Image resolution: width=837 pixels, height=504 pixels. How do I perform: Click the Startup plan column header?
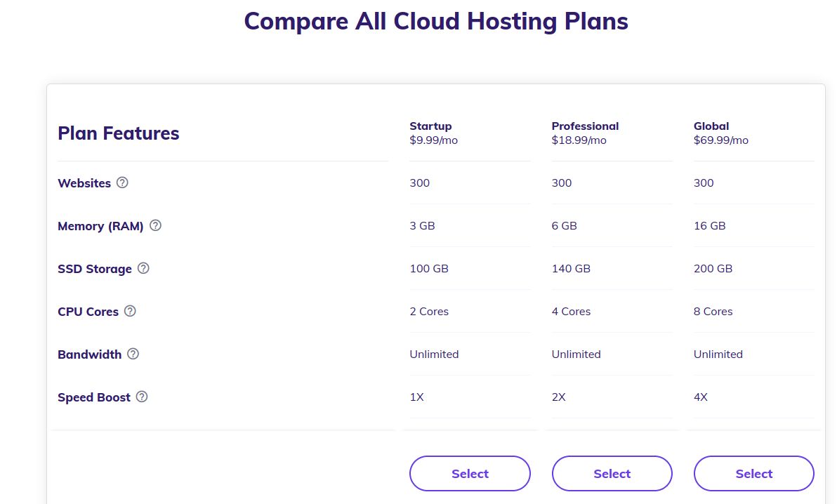click(430, 126)
